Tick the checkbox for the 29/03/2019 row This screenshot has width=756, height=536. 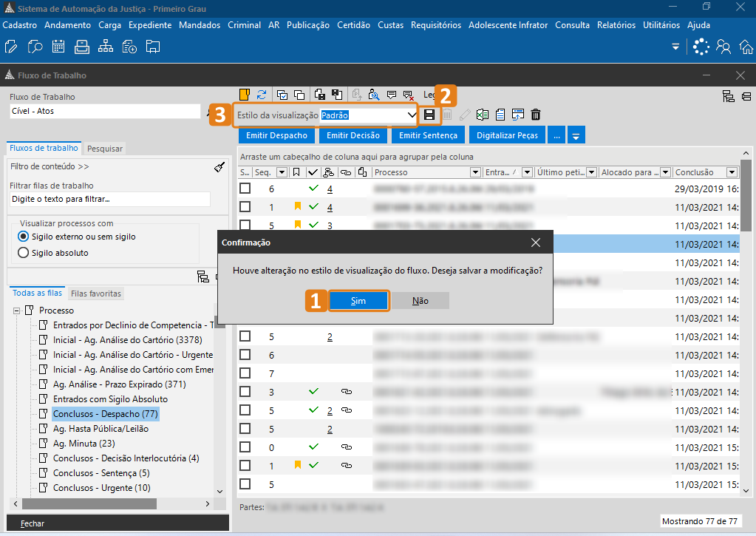tap(245, 189)
